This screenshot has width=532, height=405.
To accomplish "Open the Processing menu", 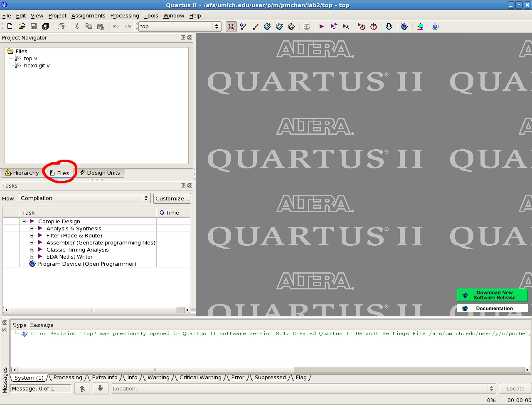I will coord(125,15).
